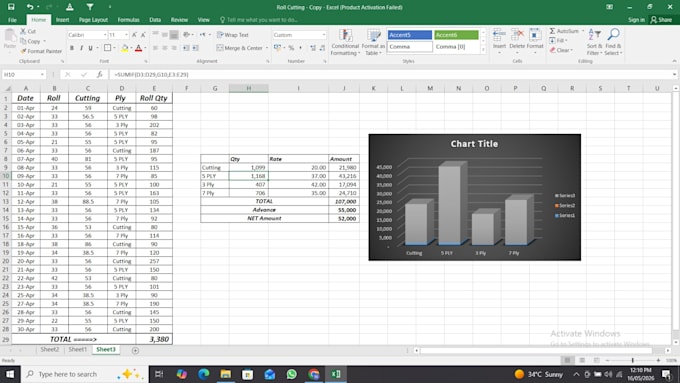680x383 pixels.
Task: Collapse the ribbon
Action: 674,61
